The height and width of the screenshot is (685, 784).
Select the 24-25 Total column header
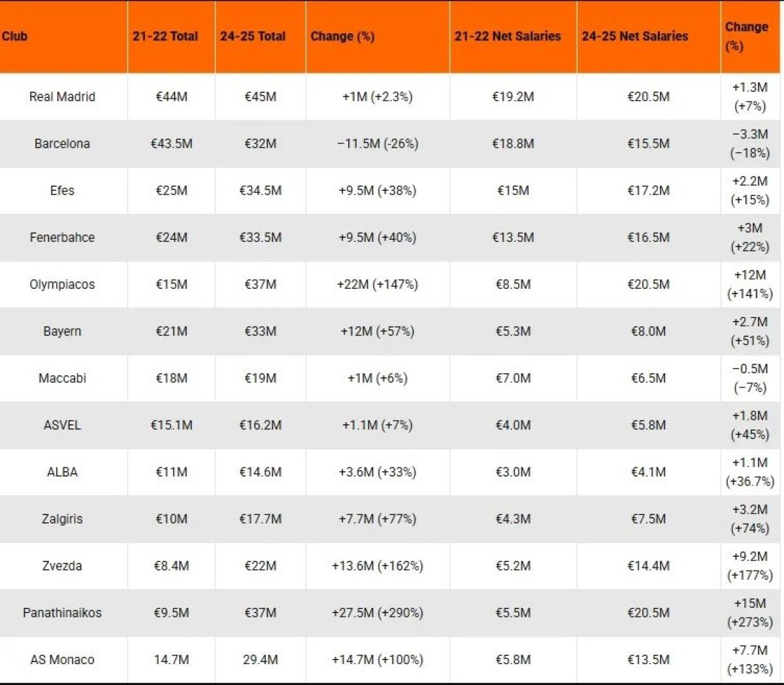(x=253, y=36)
